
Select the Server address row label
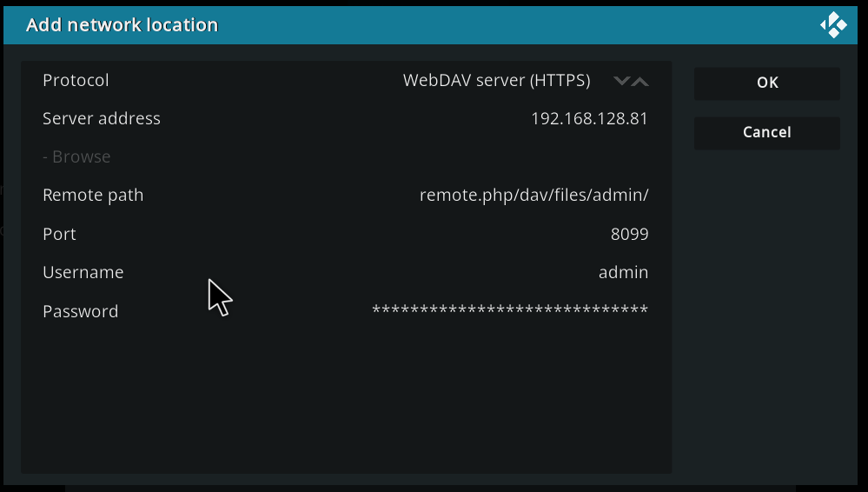pyautogui.click(x=102, y=118)
